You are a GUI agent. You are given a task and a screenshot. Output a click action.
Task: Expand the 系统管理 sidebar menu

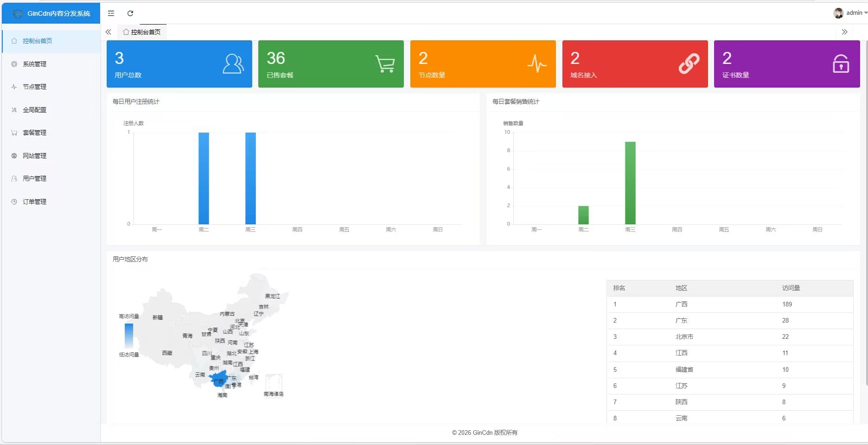[35, 64]
